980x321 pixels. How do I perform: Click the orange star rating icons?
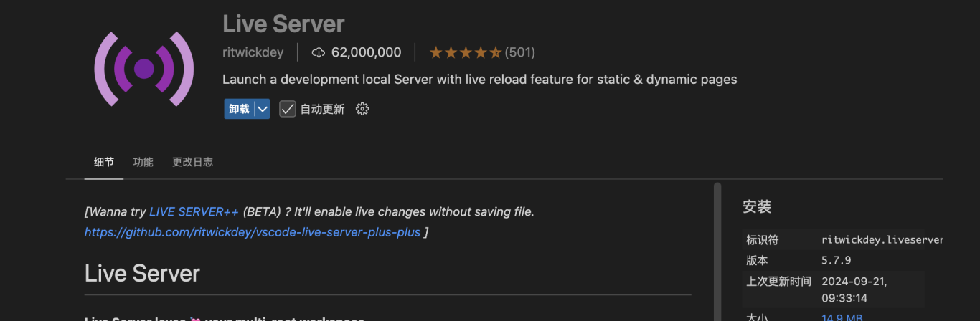click(x=465, y=52)
